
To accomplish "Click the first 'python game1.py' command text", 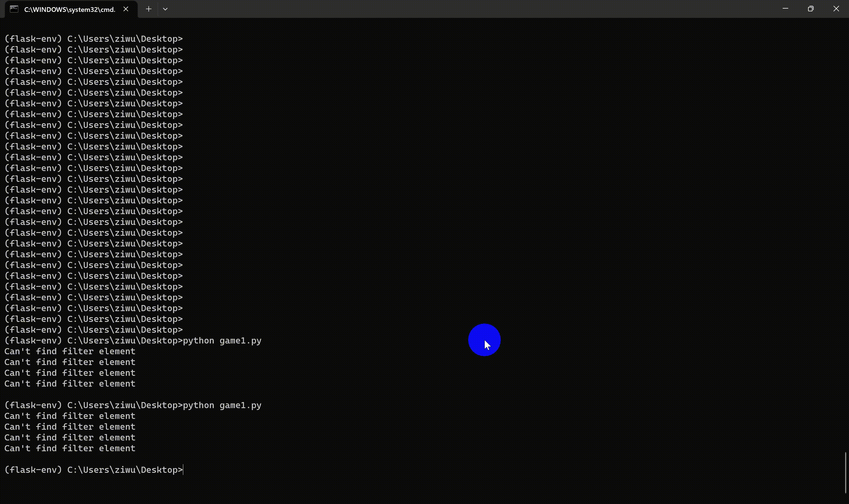I will [x=222, y=341].
